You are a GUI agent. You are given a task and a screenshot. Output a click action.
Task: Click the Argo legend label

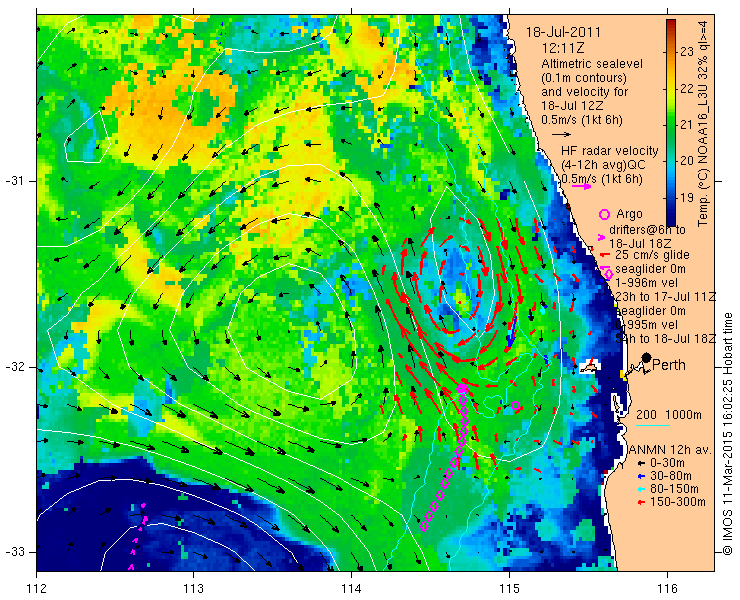630,214
